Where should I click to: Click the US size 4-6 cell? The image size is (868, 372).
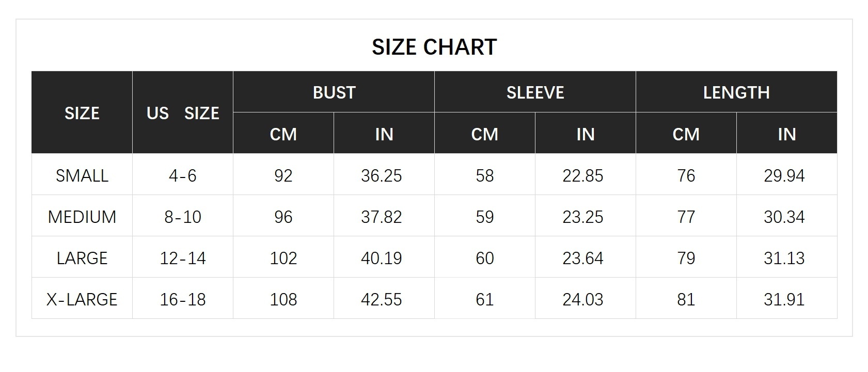(x=183, y=175)
